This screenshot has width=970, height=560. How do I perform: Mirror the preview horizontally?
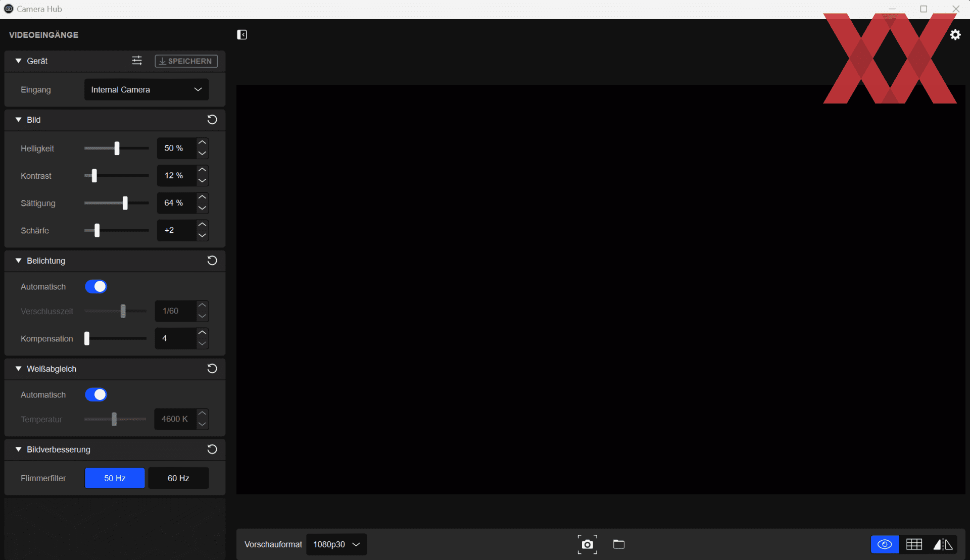tap(943, 544)
